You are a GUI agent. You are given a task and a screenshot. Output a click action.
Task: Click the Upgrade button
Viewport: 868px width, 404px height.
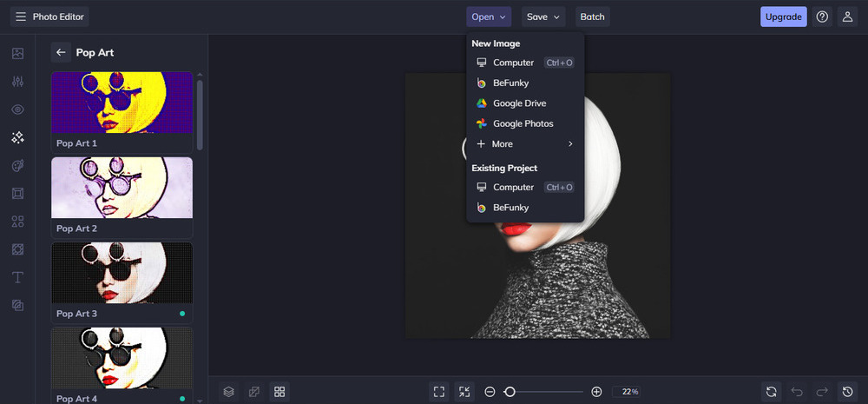(783, 17)
